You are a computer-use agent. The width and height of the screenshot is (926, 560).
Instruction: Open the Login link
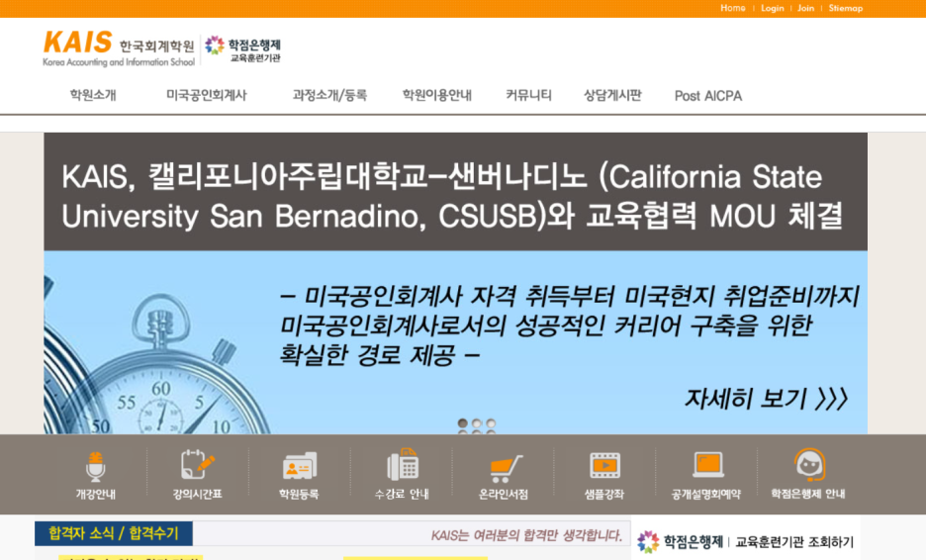pyautogui.click(x=772, y=8)
